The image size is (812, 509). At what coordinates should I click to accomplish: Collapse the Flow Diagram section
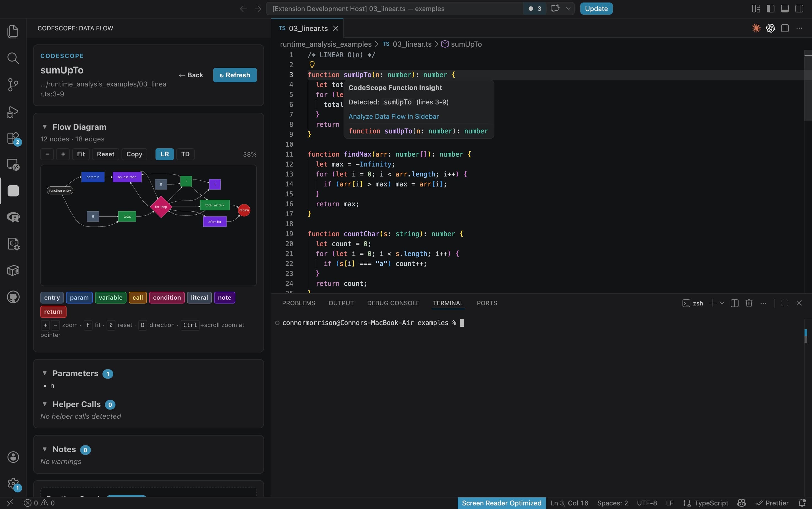[44, 127]
